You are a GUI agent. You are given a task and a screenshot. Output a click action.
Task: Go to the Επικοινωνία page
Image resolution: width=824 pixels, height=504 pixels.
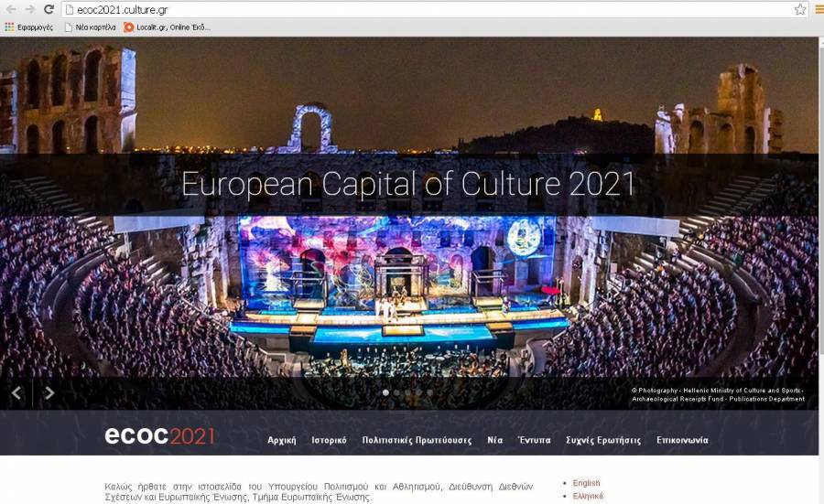coord(682,440)
